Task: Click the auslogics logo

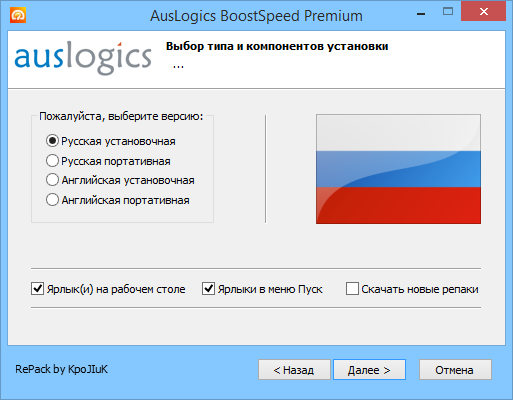Action: point(83,58)
